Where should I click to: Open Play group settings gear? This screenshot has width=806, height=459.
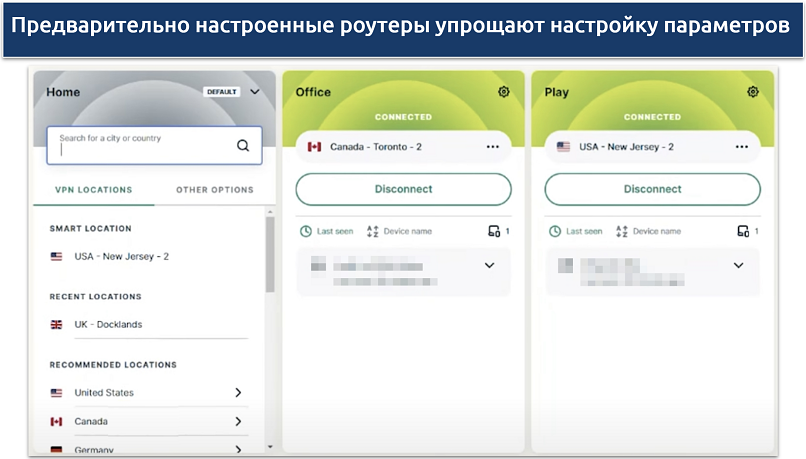pyautogui.click(x=752, y=92)
